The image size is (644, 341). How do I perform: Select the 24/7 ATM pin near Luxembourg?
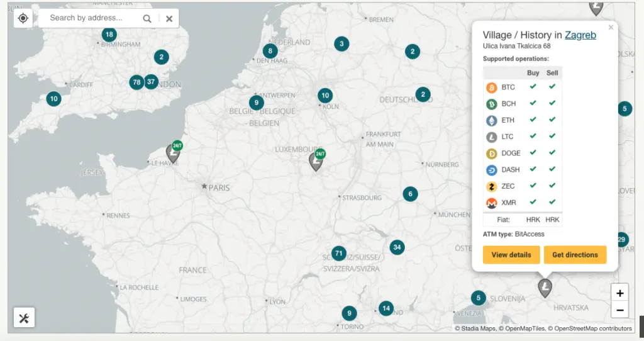tap(316, 162)
